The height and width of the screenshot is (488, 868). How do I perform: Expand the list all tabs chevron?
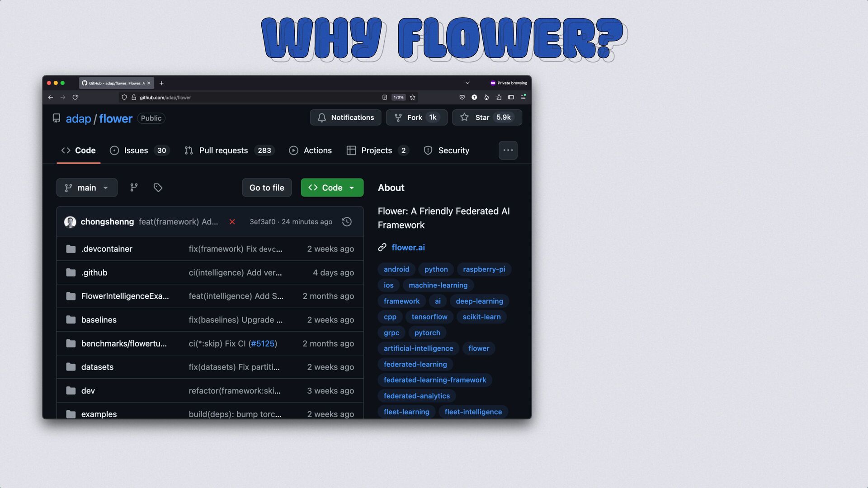(x=467, y=83)
